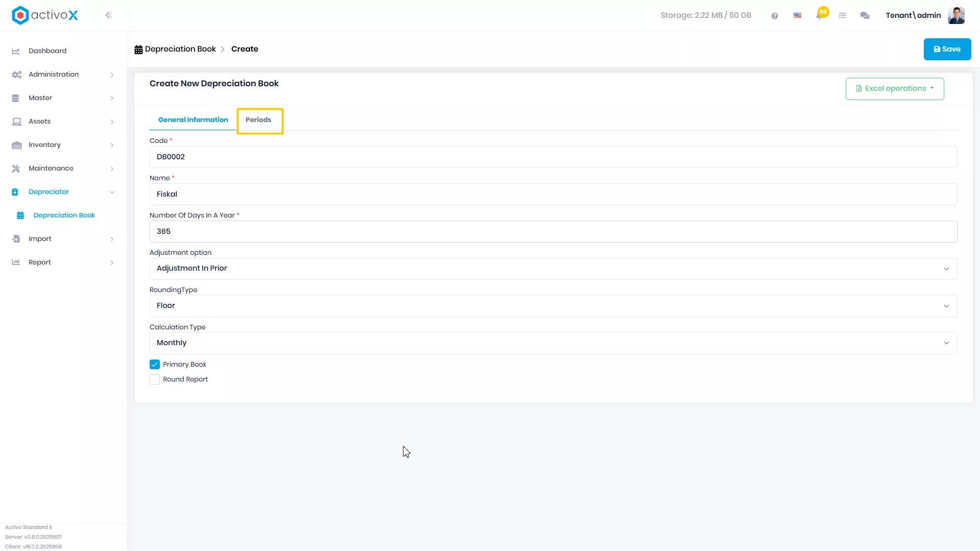Screen dimensions: 980x551
Task: Expand the Report menu chevron
Action: [x=112, y=263]
